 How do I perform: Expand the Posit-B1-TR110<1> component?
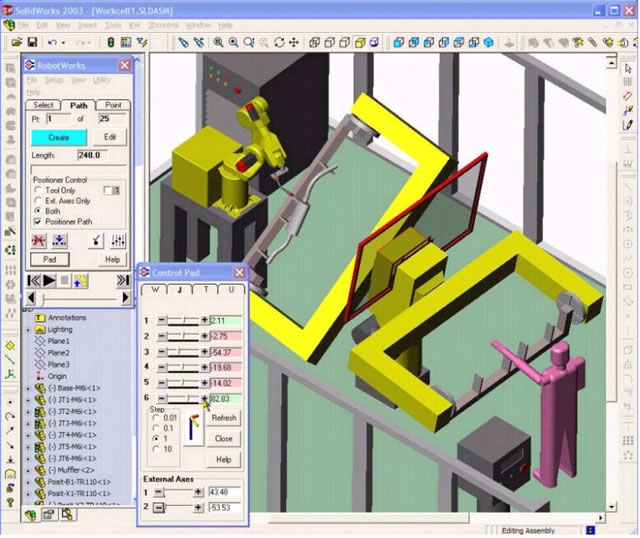click(x=28, y=482)
